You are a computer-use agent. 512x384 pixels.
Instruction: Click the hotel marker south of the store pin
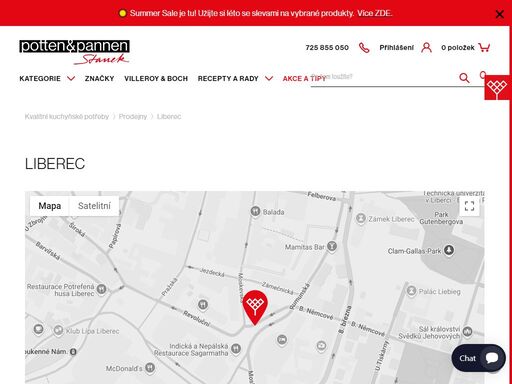282,340
